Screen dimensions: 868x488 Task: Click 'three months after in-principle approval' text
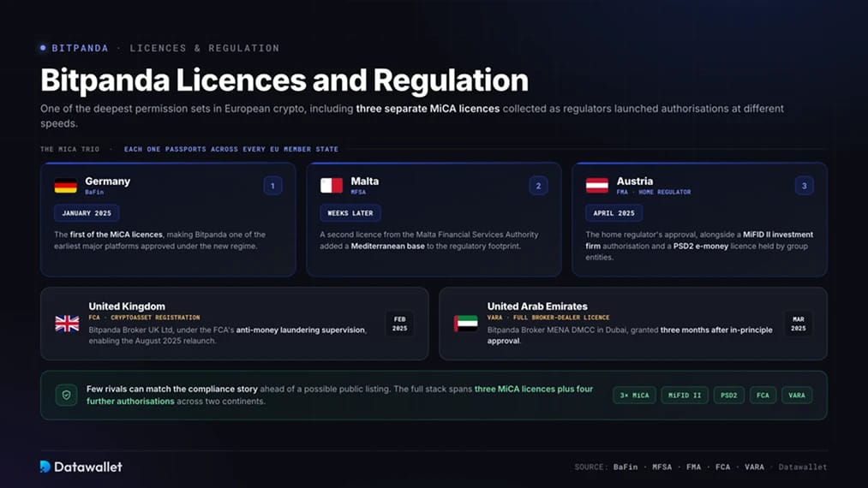[x=630, y=336]
